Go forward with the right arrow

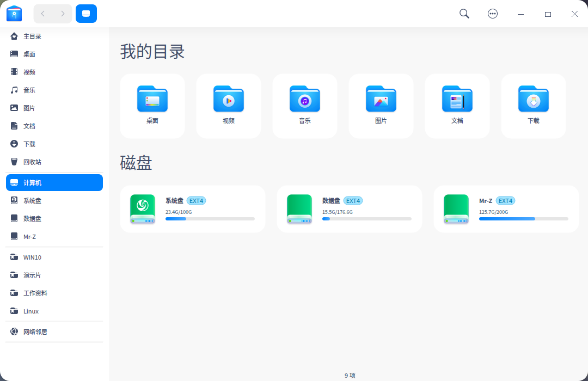(63, 14)
